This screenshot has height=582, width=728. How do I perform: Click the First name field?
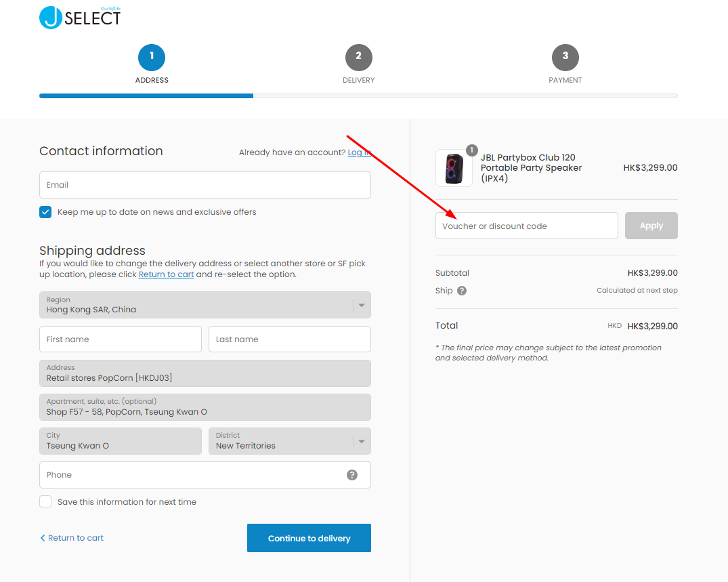tap(121, 339)
